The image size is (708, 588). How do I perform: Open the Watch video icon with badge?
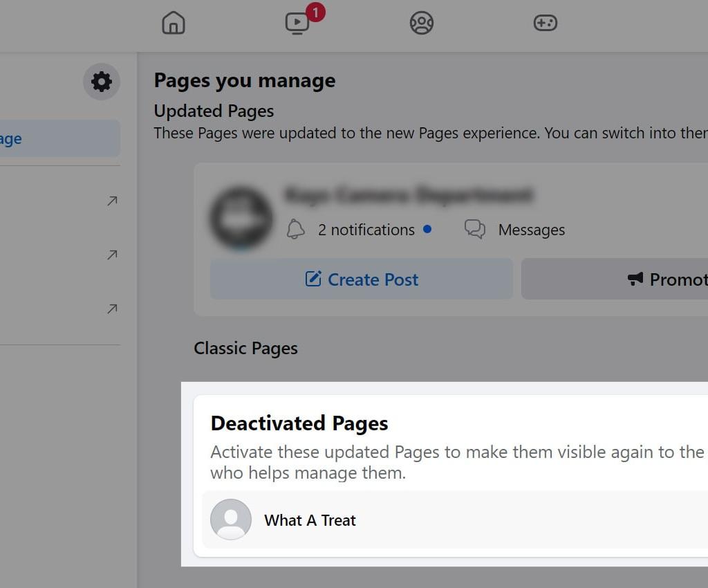(x=297, y=23)
